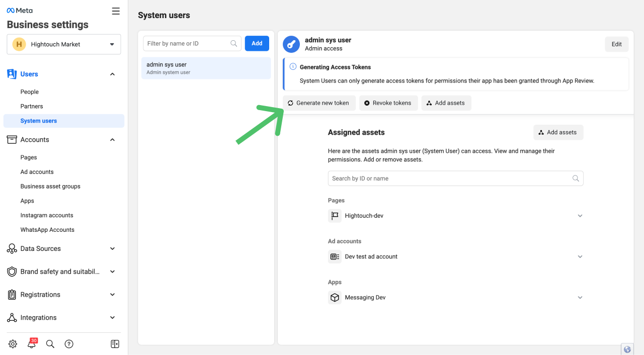
Task: Open the WhatsApp Accounts section
Action: 47,229
